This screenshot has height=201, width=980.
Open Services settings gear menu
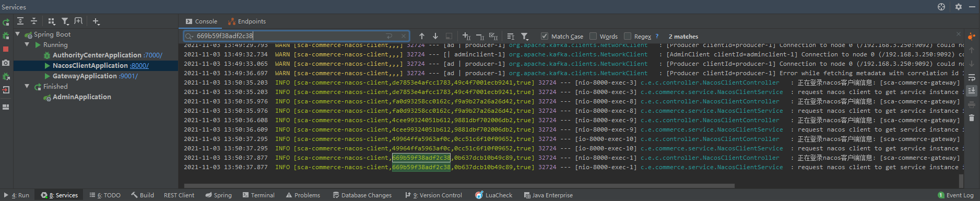pyautogui.click(x=959, y=7)
